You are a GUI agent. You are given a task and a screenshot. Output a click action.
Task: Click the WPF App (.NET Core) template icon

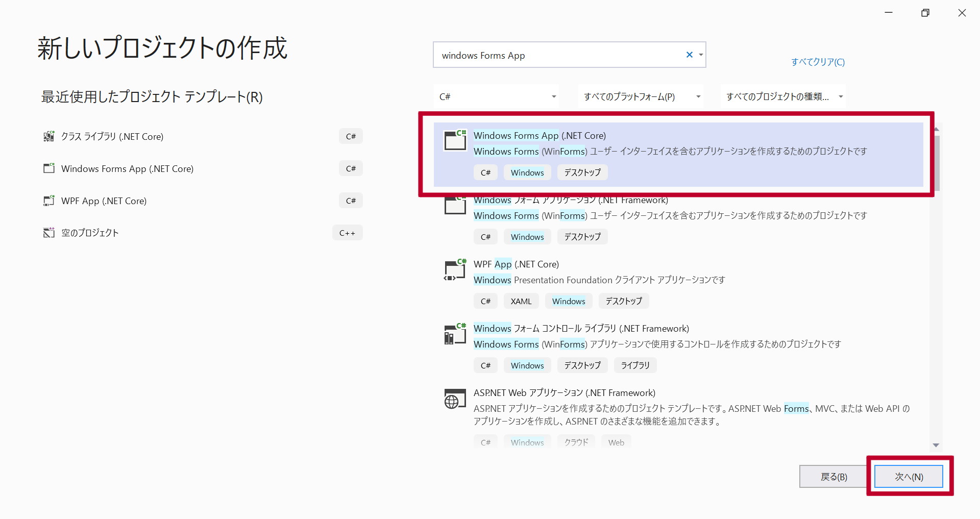455,269
